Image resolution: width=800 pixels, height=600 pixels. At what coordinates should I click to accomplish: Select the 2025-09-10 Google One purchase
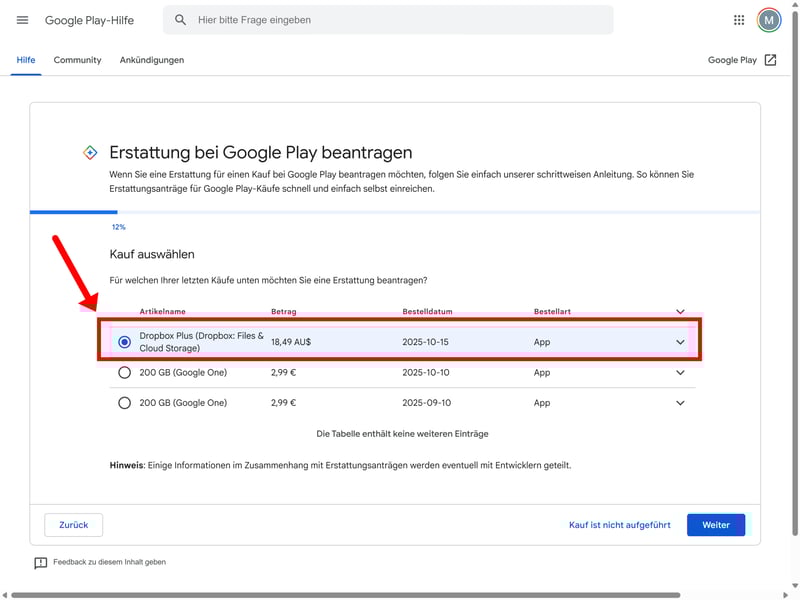click(124, 403)
